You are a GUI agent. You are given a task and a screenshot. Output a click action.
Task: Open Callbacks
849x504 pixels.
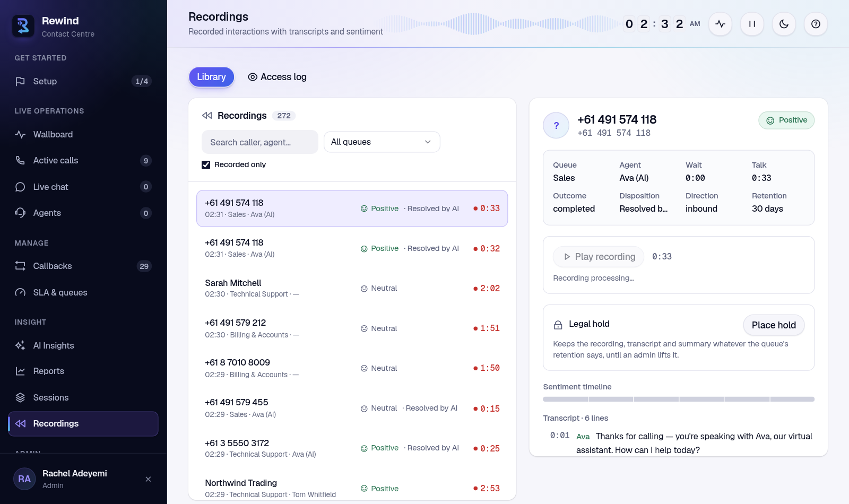point(83,266)
